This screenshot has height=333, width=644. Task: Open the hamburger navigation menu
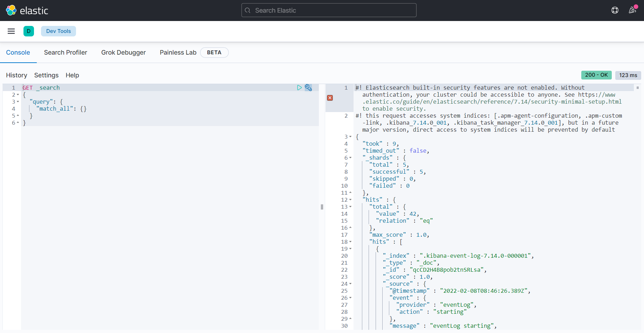click(11, 31)
